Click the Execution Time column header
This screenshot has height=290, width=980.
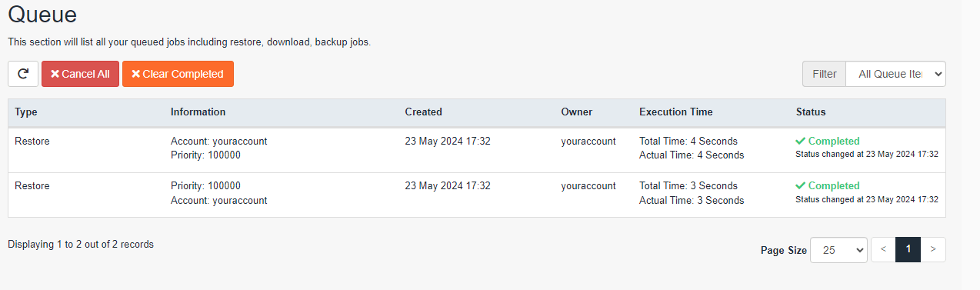(675, 112)
